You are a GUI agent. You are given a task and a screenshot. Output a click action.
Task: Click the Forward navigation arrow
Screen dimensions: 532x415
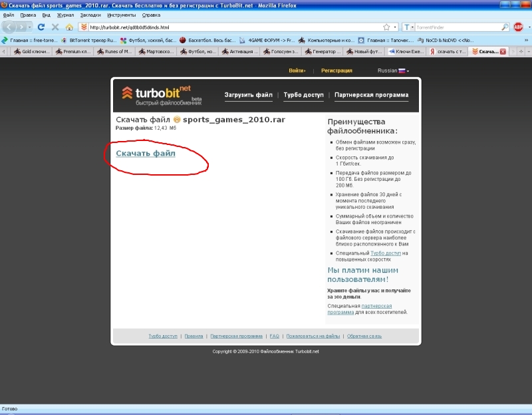21,27
